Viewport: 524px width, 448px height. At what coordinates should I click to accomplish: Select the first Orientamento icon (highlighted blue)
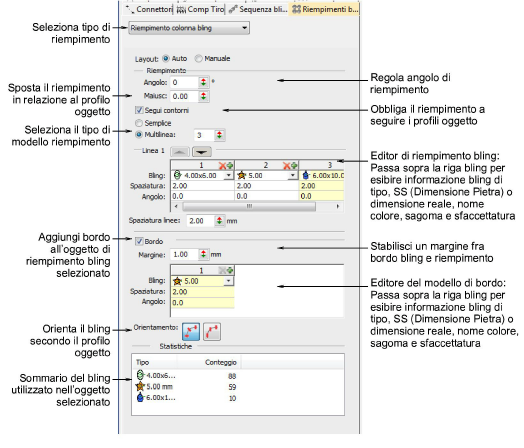pos(191,331)
